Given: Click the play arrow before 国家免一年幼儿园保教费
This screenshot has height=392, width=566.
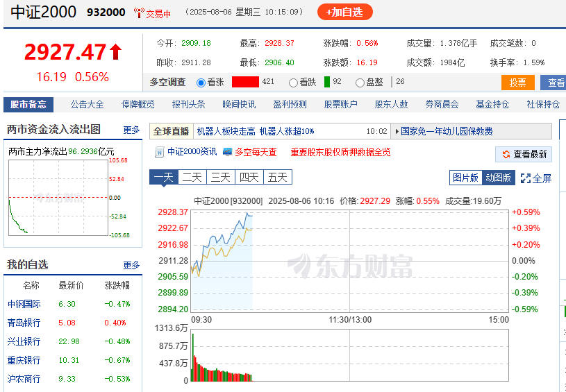Looking at the screenshot, I should [x=397, y=131].
